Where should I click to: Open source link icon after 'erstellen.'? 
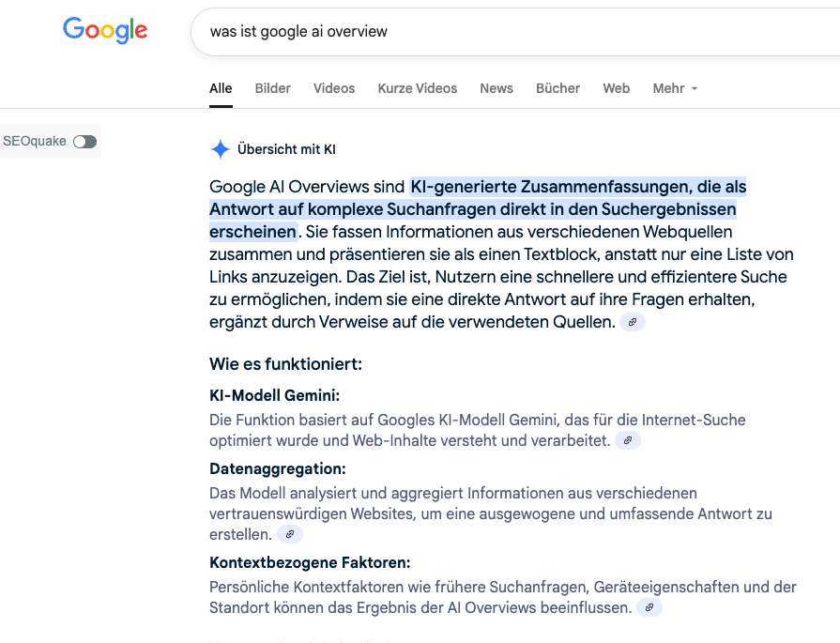(x=290, y=534)
